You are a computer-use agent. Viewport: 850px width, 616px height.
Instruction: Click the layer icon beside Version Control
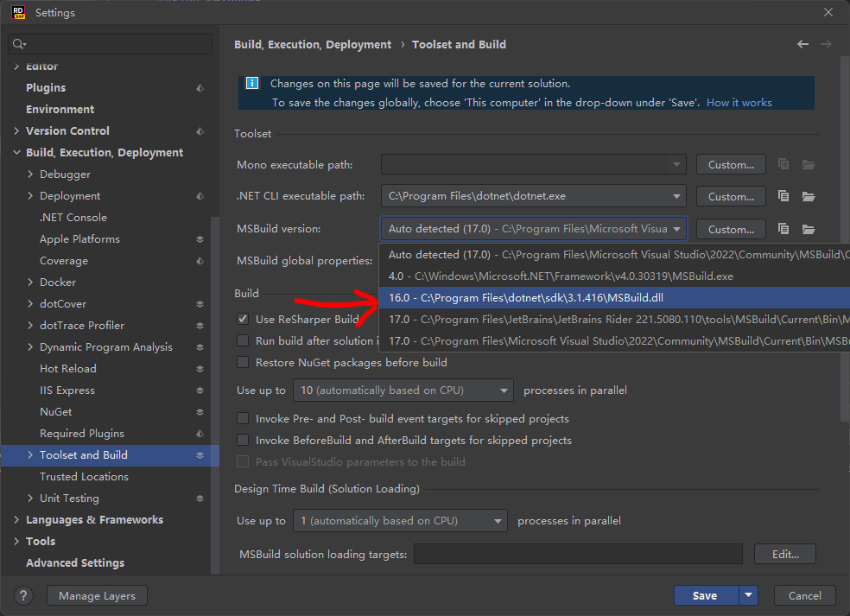click(x=200, y=131)
